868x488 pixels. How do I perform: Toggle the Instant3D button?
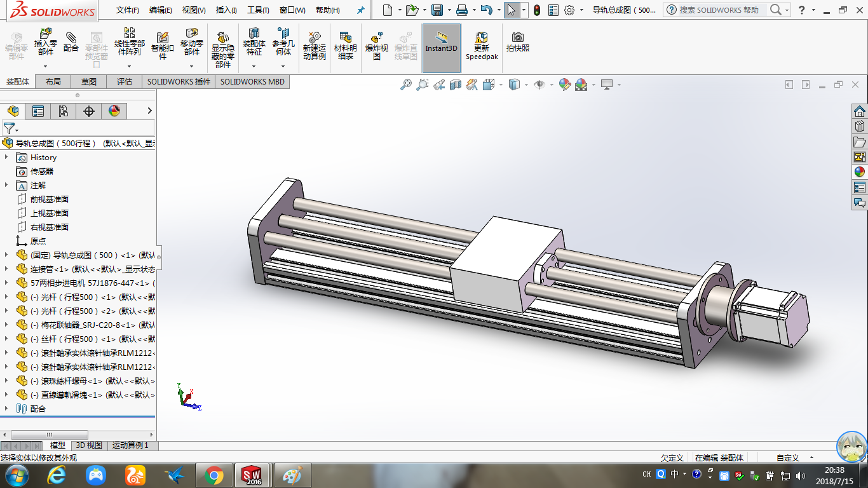click(442, 48)
